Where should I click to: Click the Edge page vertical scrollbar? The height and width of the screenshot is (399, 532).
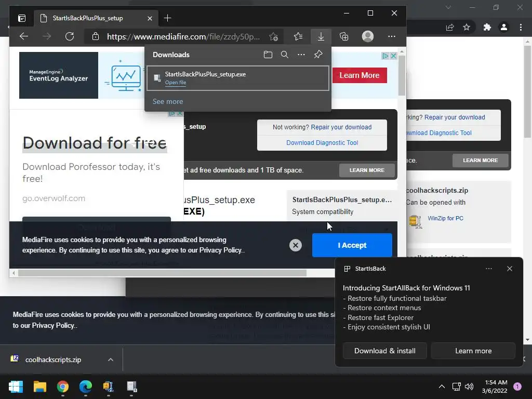[402, 75]
